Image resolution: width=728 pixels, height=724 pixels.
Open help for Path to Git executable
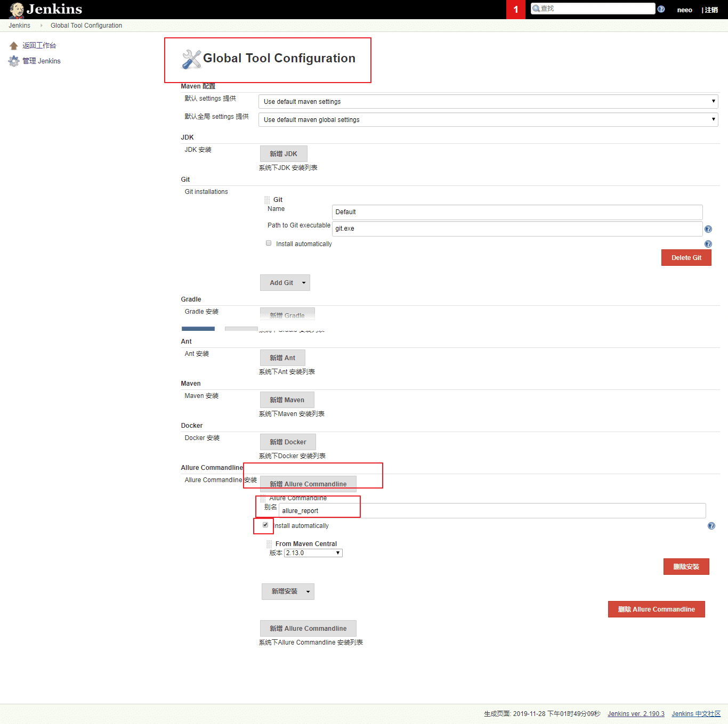[708, 229]
